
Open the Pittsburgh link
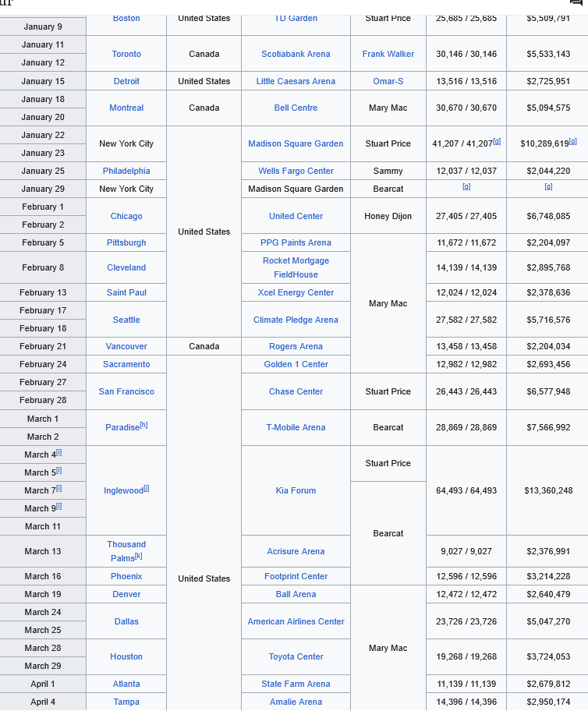coord(126,242)
